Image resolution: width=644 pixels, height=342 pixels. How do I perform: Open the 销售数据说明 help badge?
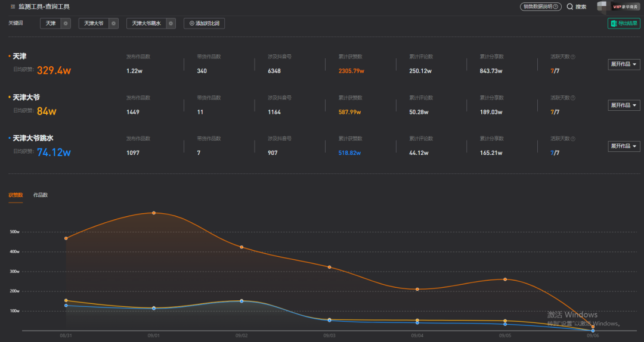pyautogui.click(x=540, y=7)
